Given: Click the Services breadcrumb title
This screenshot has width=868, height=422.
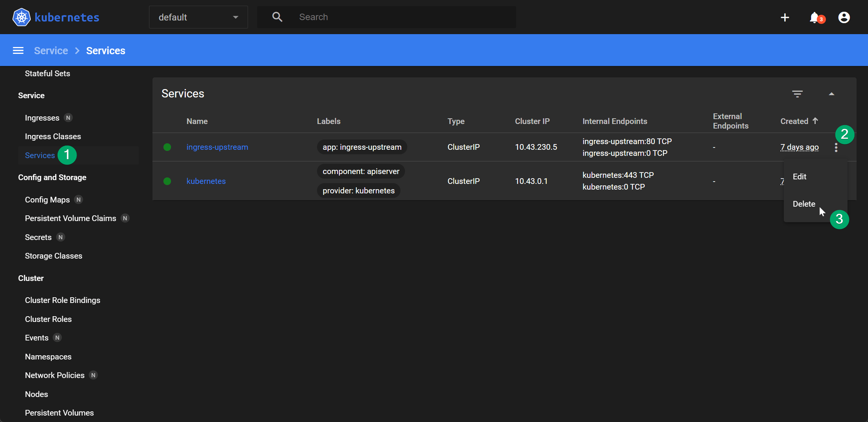Looking at the screenshot, I should click(106, 50).
